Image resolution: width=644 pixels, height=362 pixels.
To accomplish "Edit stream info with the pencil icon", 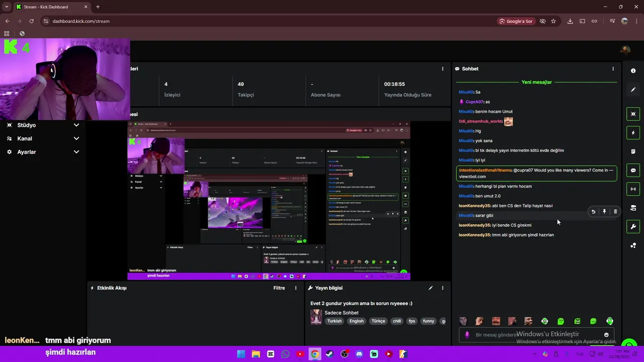I will pyautogui.click(x=431, y=288).
